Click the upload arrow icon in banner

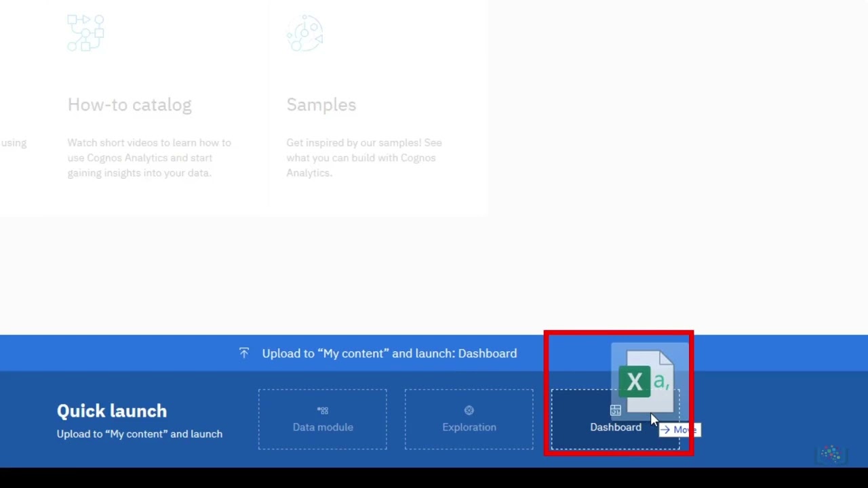pos(244,353)
